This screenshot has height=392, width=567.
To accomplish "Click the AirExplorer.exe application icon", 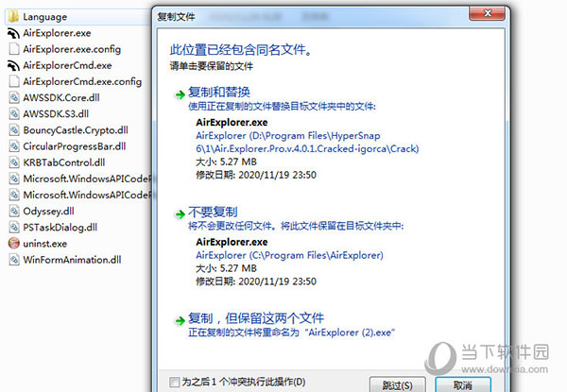I will (14, 33).
